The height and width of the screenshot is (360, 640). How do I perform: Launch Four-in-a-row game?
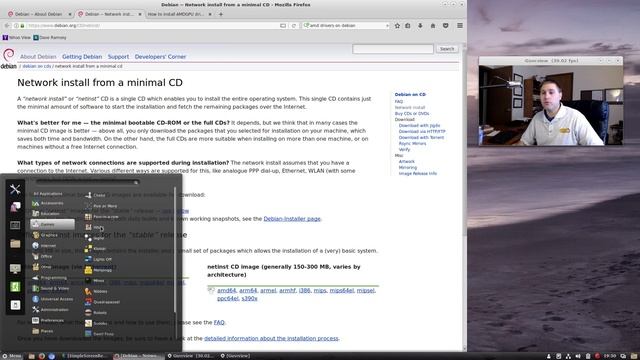click(102, 217)
